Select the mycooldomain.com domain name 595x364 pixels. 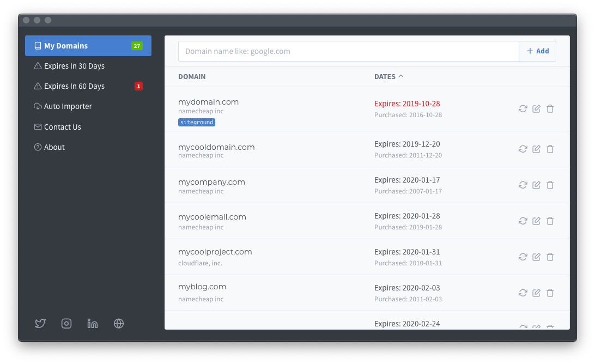click(x=216, y=147)
